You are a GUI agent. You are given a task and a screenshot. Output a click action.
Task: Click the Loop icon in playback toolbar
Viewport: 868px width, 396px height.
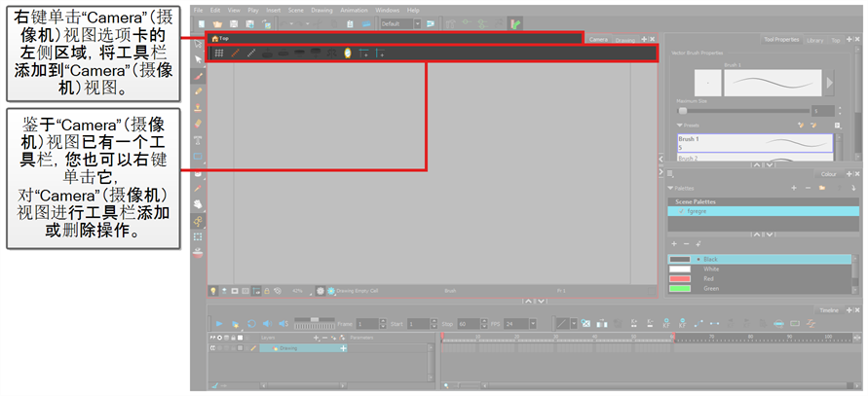click(250, 323)
